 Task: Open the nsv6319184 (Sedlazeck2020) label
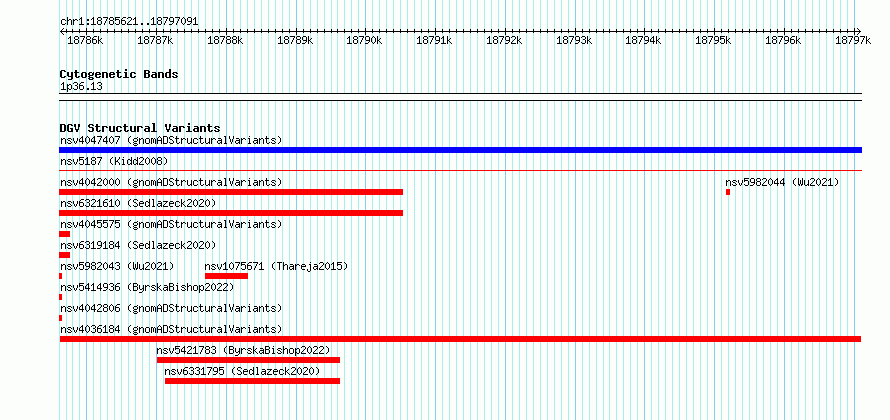[x=138, y=245]
